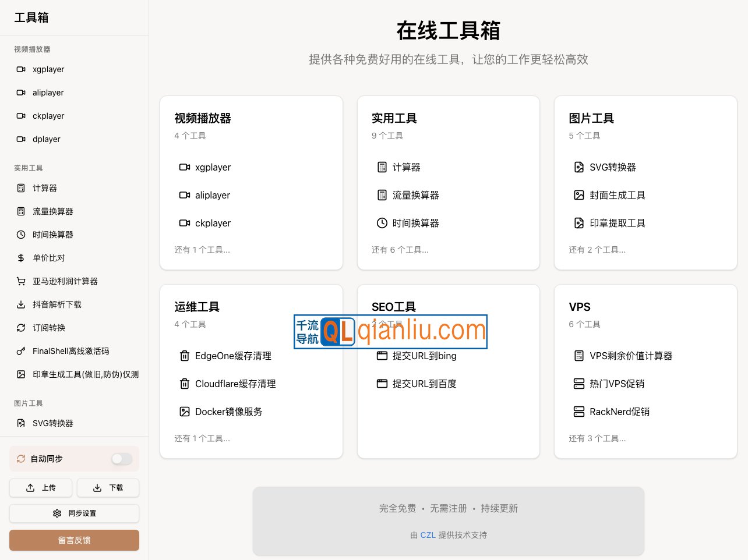Click the 上传 button
The width and height of the screenshot is (748, 560).
pyautogui.click(x=40, y=488)
